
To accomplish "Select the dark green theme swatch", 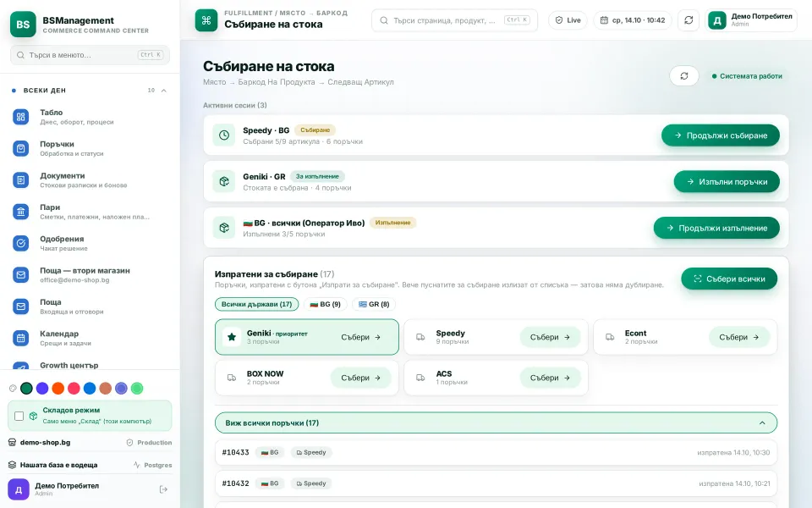I will pyautogui.click(x=26, y=389).
